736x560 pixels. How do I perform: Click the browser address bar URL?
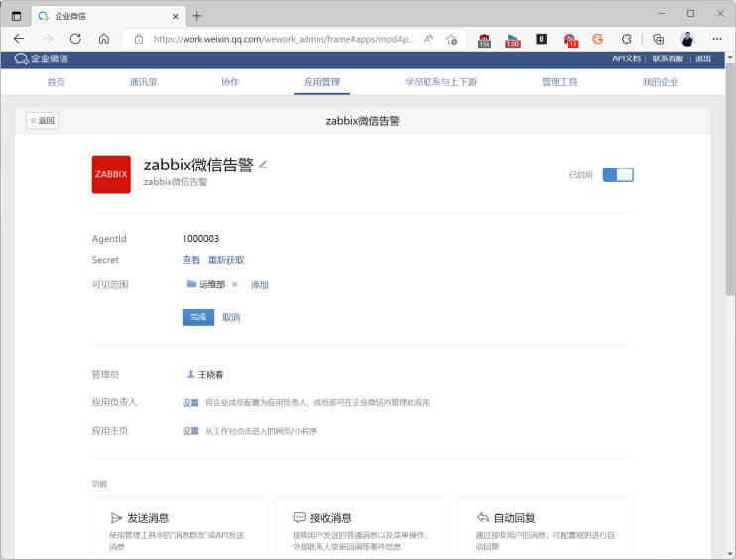[284, 39]
